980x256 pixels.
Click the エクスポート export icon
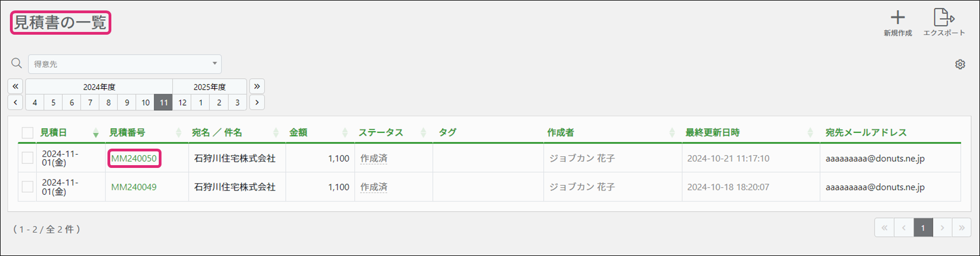944,18
